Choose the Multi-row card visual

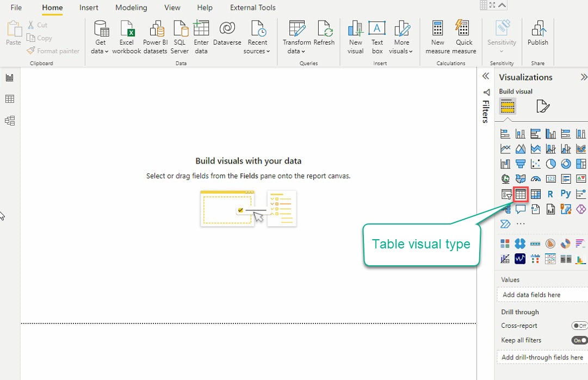(x=566, y=179)
